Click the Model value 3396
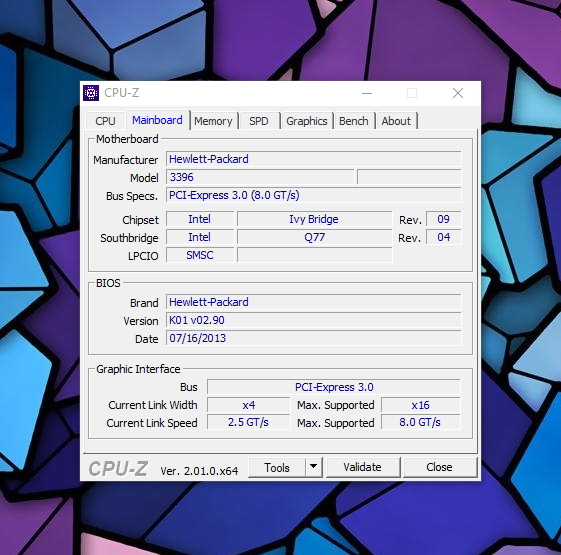 [x=260, y=177]
